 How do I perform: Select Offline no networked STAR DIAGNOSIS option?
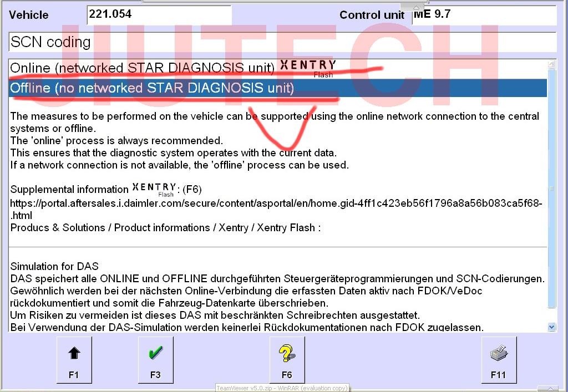152,88
